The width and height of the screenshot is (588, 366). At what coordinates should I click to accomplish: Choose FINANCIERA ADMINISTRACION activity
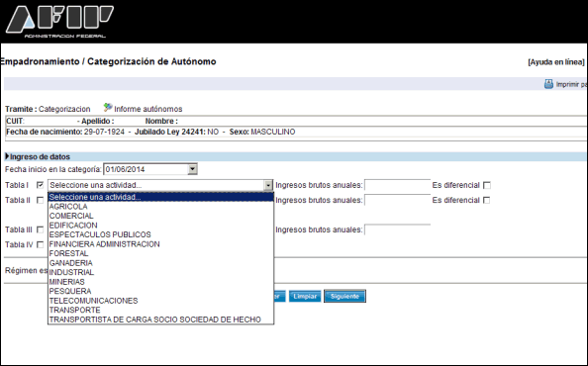161,244
